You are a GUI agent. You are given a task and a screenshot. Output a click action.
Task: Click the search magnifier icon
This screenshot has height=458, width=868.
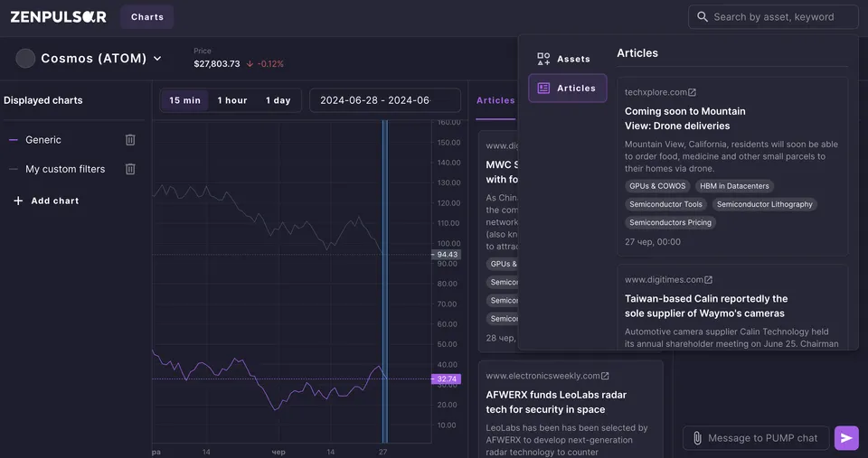tap(702, 16)
